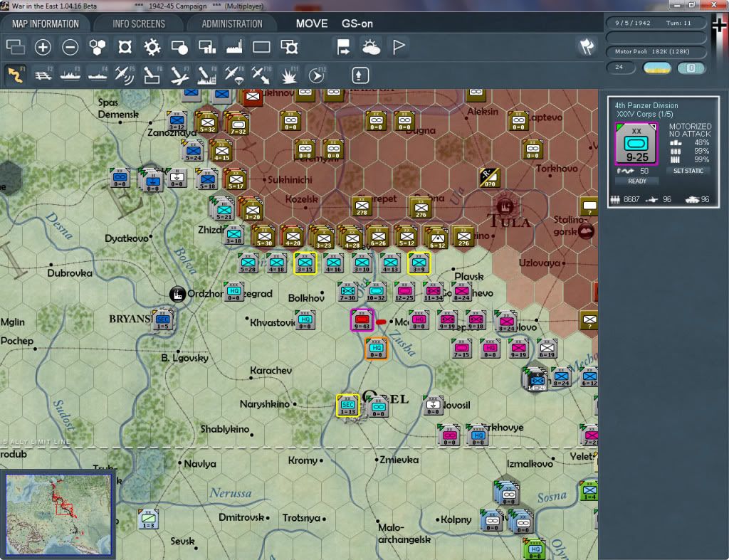Click the German cross flag emblem
Screen dimensions: 729x560
(719, 23)
